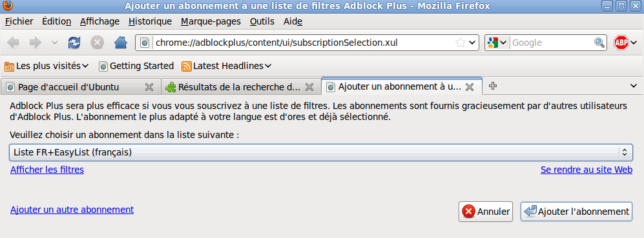This screenshot has height=238, width=644.
Task: Click the Afficher les filtres link
Action: click(47, 170)
